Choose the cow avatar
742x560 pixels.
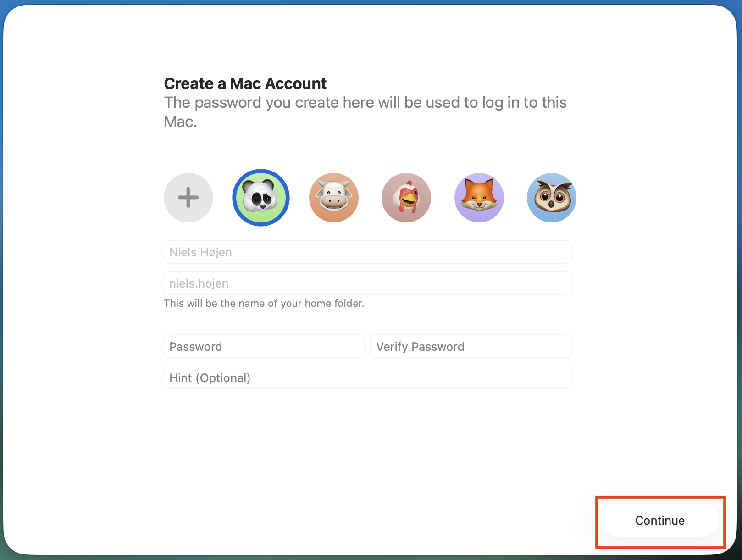coord(333,198)
